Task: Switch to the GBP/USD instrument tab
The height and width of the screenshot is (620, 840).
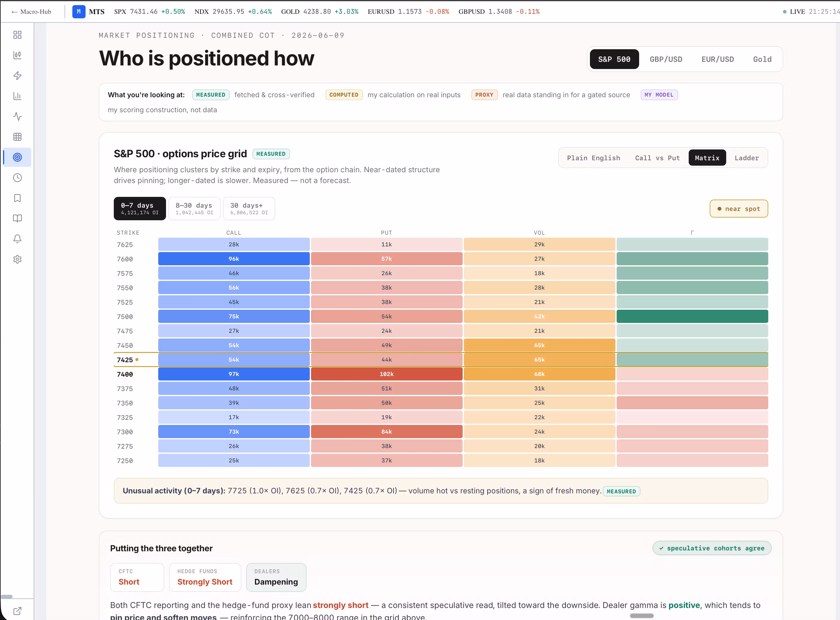Action: (x=666, y=59)
